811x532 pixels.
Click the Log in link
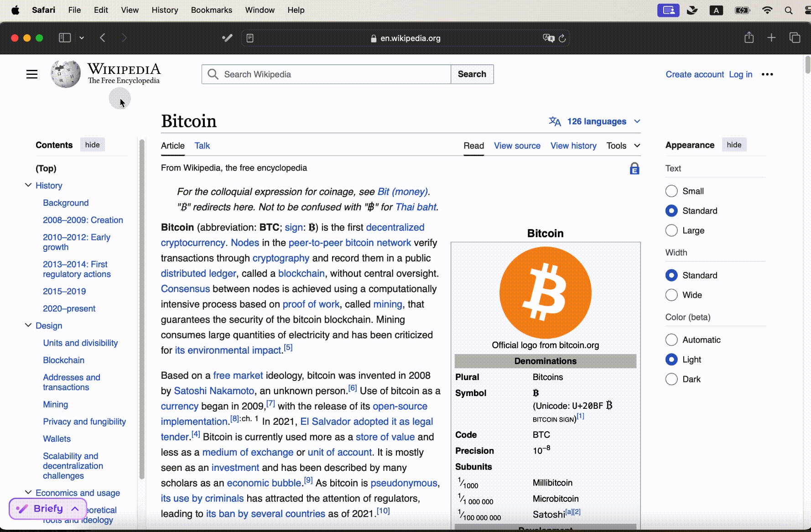click(740, 74)
